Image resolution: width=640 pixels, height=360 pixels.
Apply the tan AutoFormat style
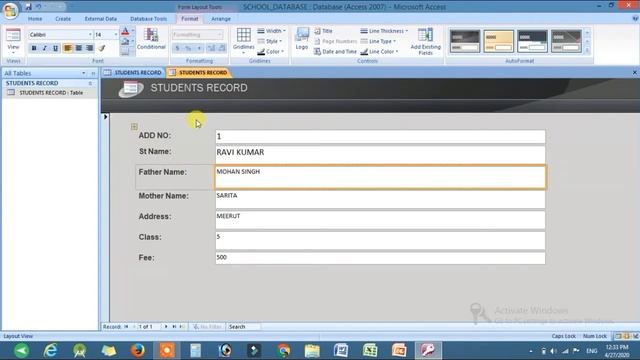tap(499, 41)
